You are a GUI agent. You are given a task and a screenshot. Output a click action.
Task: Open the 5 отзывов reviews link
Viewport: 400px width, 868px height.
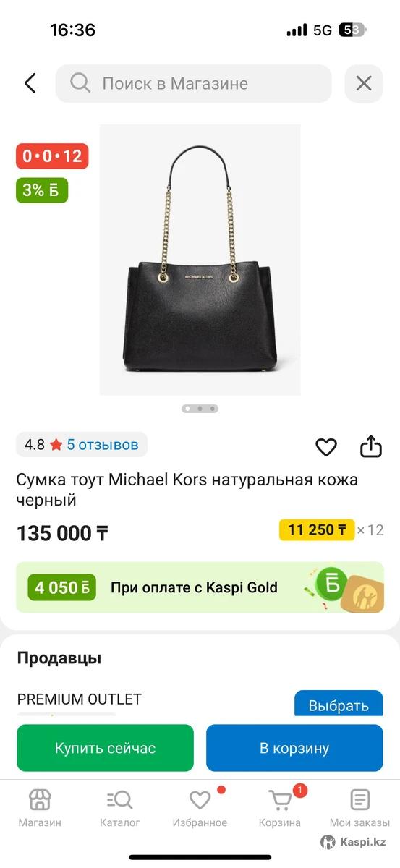[103, 445]
